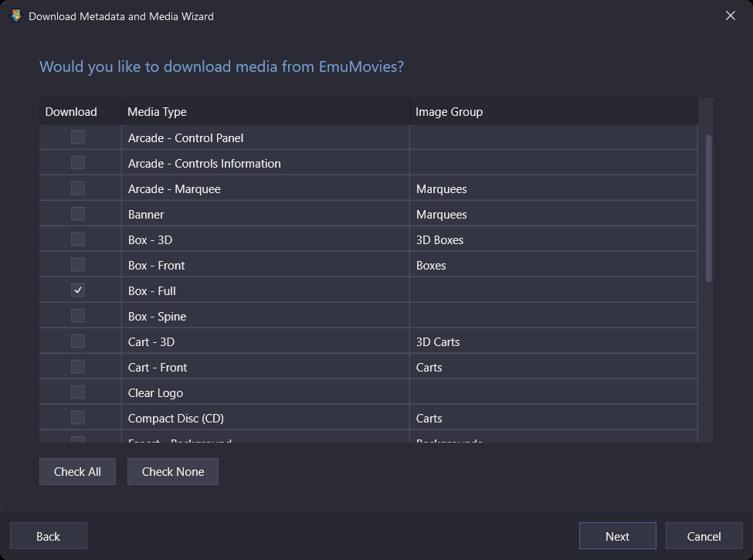The height and width of the screenshot is (560, 753).
Task: Click the 'Download Metadata and Media Wizard' window title
Action: [121, 16]
